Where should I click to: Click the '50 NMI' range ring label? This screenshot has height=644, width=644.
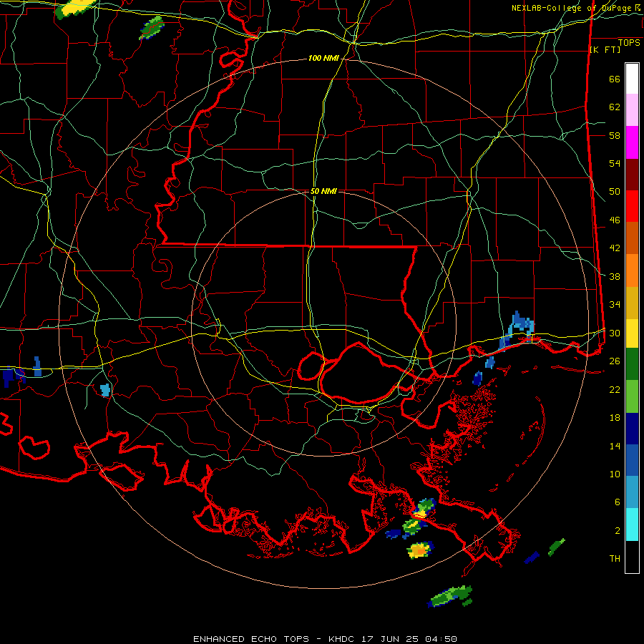323,191
